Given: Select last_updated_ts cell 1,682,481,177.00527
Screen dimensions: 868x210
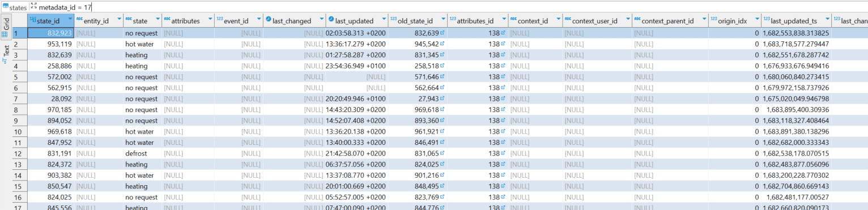Looking at the screenshot, I should (796, 198).
